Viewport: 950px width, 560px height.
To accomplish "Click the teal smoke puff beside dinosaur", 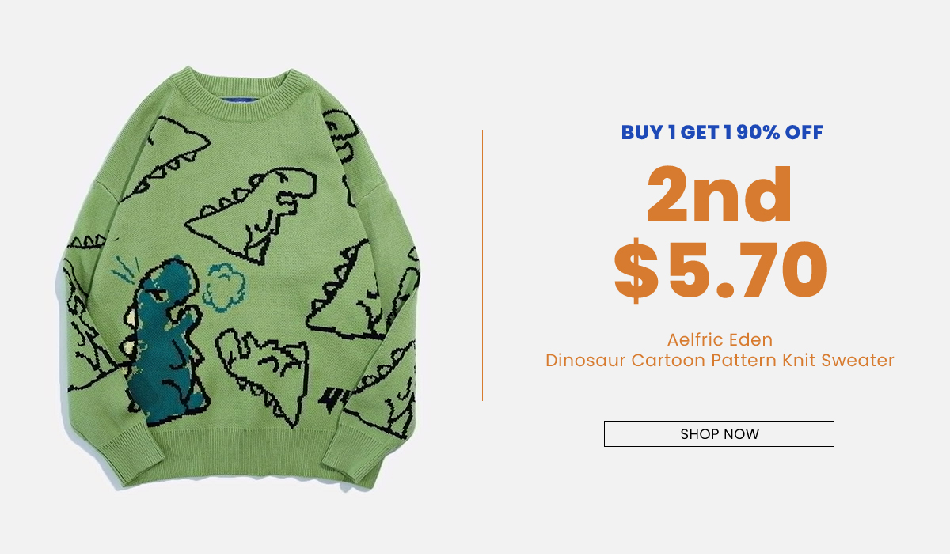I will 224,286.
